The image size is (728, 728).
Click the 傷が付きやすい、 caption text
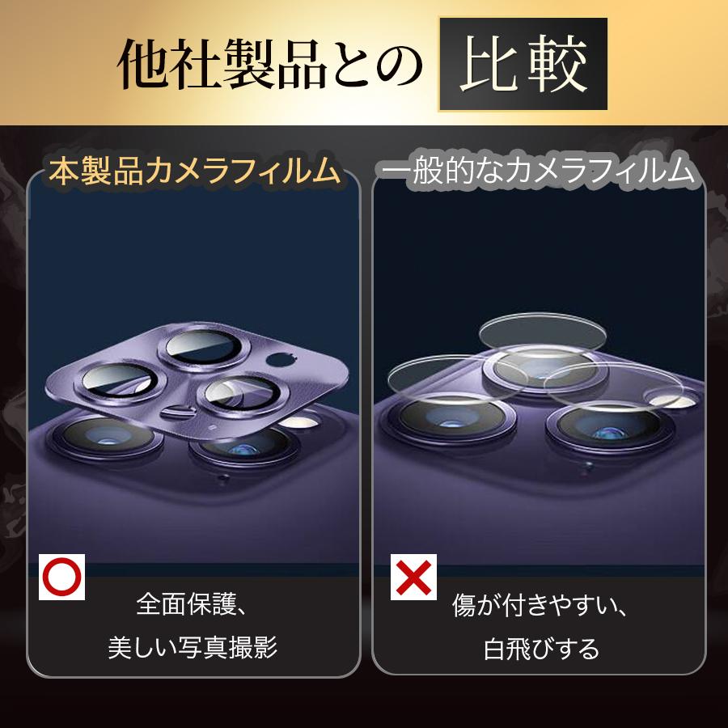pos(540,605)
